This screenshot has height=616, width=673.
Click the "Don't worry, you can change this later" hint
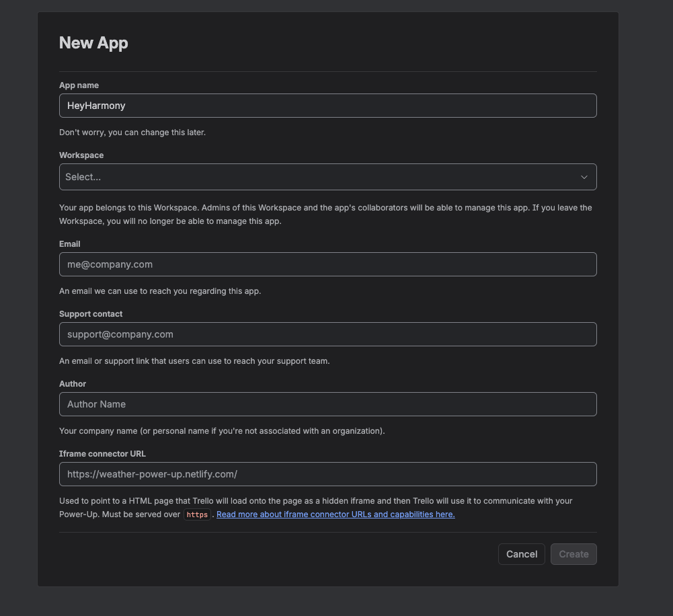[132, 132]
